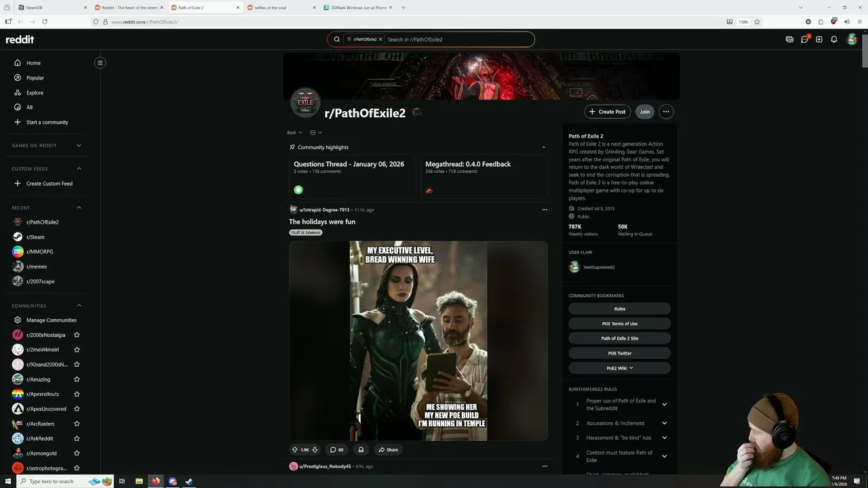The height and width of the screenshot is (488, 868).
Task: Go to Popular in sidebar
Action: pyautogui.click(x=35, y=78)
